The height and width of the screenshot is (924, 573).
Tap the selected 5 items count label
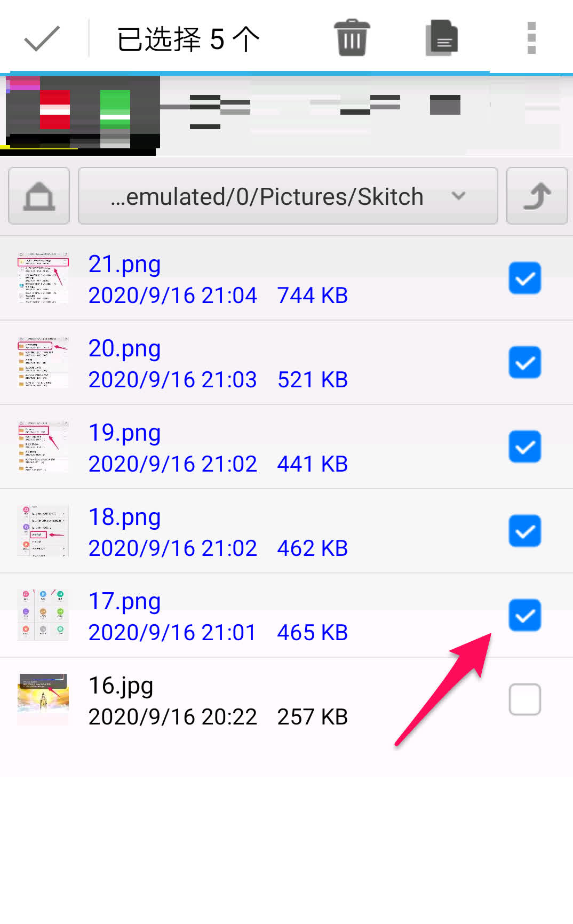(x=188, y=39)
